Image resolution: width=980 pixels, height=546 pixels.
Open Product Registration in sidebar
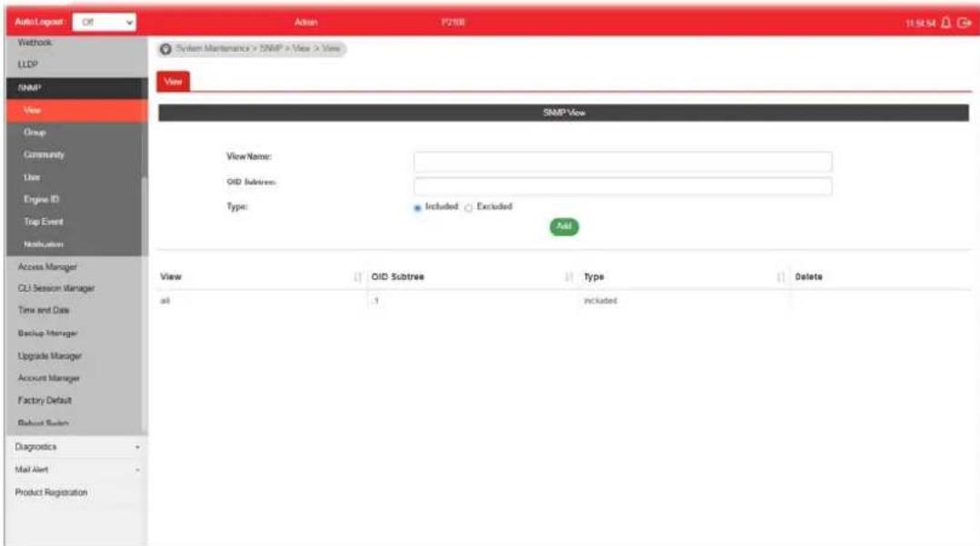pyautogui.click(x=51, y=492)
